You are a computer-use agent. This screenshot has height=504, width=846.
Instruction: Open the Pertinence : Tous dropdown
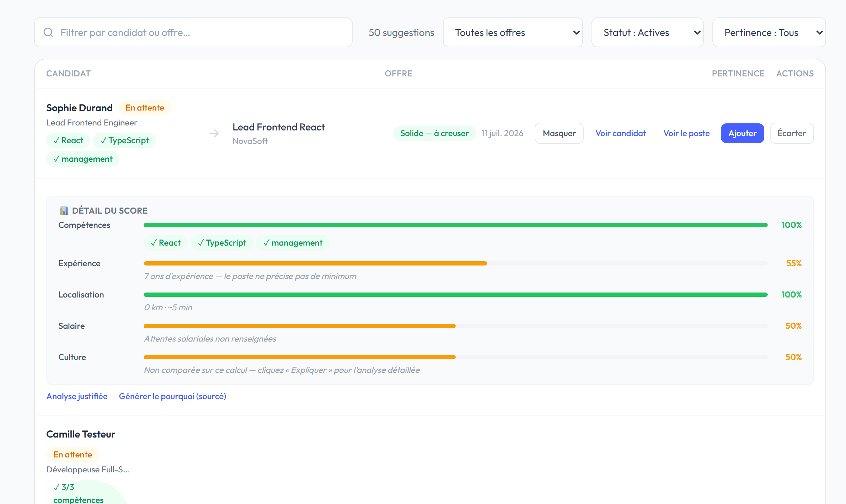[769, 32]
